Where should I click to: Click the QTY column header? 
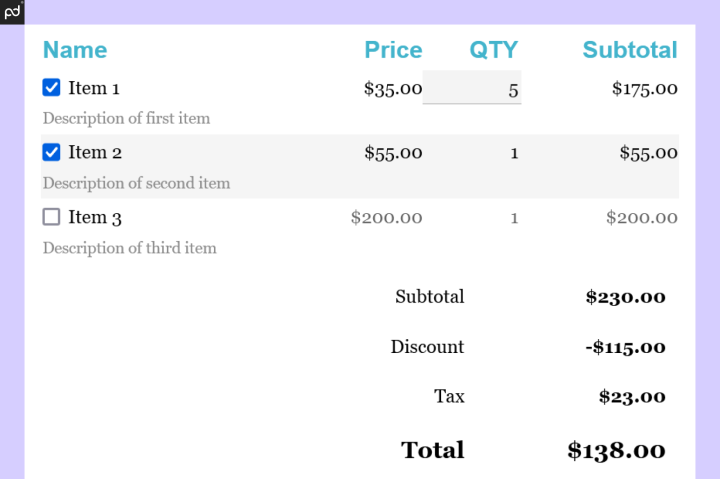494,50
